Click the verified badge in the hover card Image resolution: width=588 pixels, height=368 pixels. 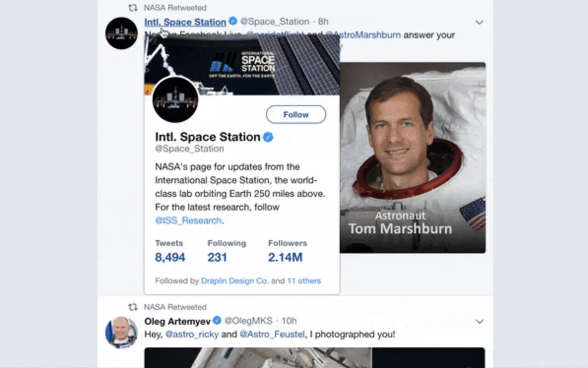click(x=268, y=137)
